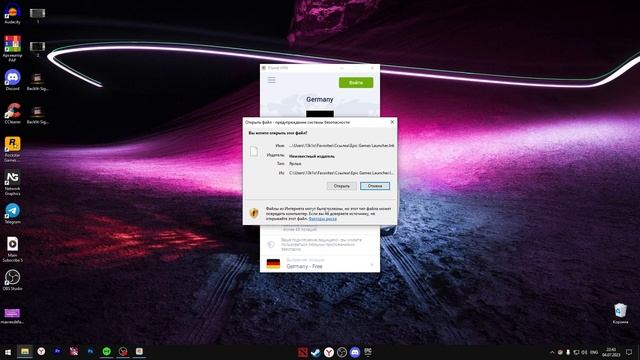Open the Windows Start menu
640x360 pixels.
[8, 352]
